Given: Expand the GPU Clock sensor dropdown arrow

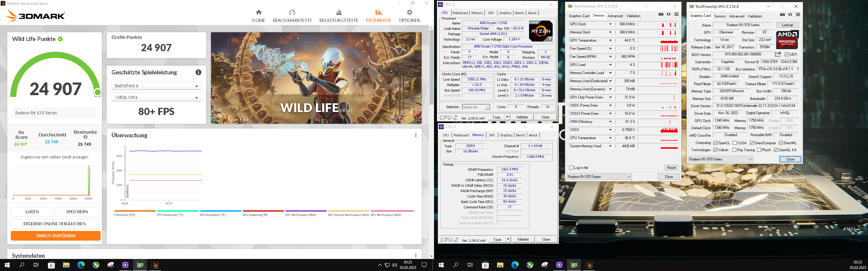Looking at the screenshot, I should coord(610,24).
